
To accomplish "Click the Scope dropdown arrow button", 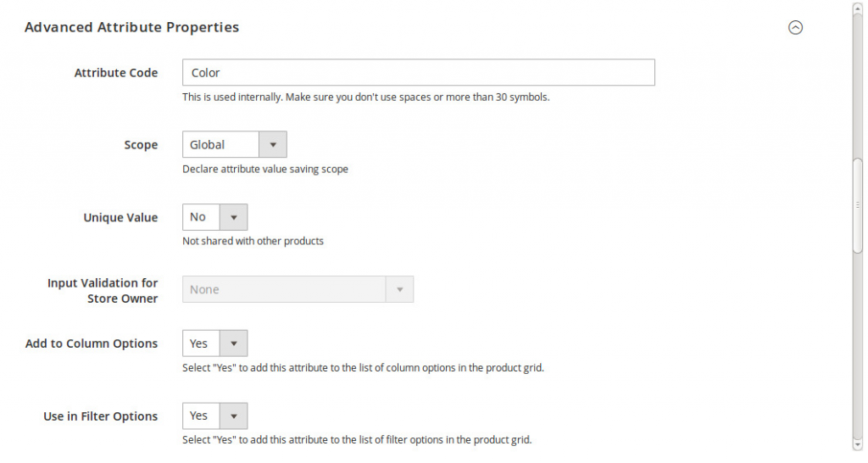I will point(272,145).
